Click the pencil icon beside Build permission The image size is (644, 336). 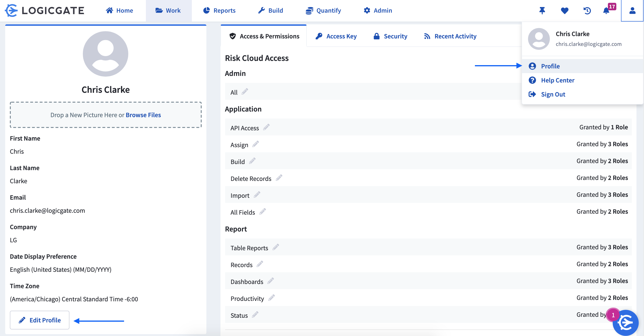[252, 161]
